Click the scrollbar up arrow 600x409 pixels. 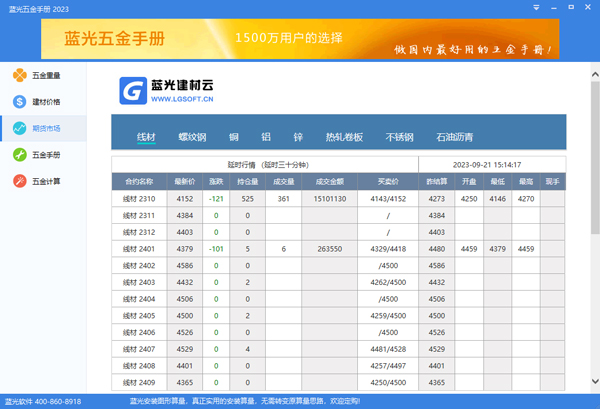click(x=595, y=75)
